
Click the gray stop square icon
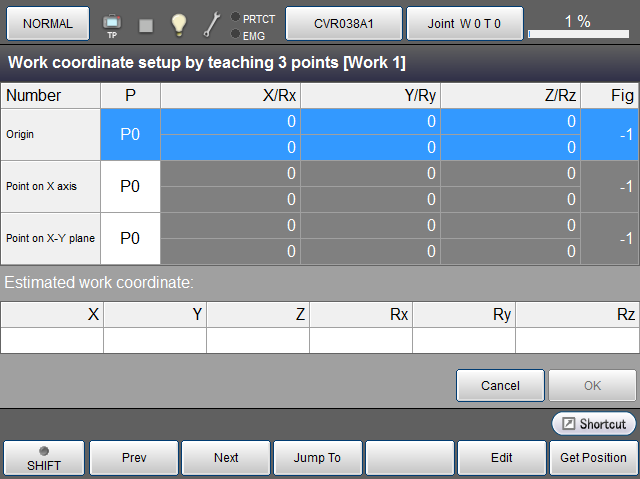click(146, 24)
